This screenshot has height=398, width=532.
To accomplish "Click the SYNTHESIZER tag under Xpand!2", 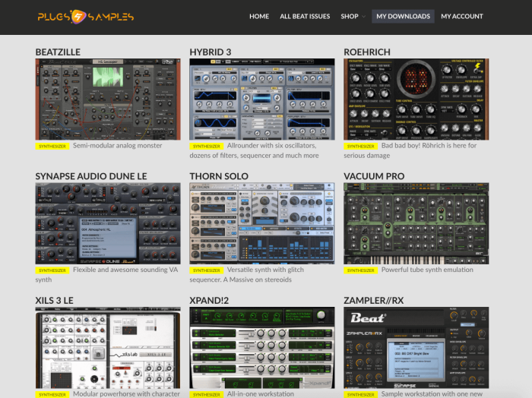I will click(x=206, y=394).
